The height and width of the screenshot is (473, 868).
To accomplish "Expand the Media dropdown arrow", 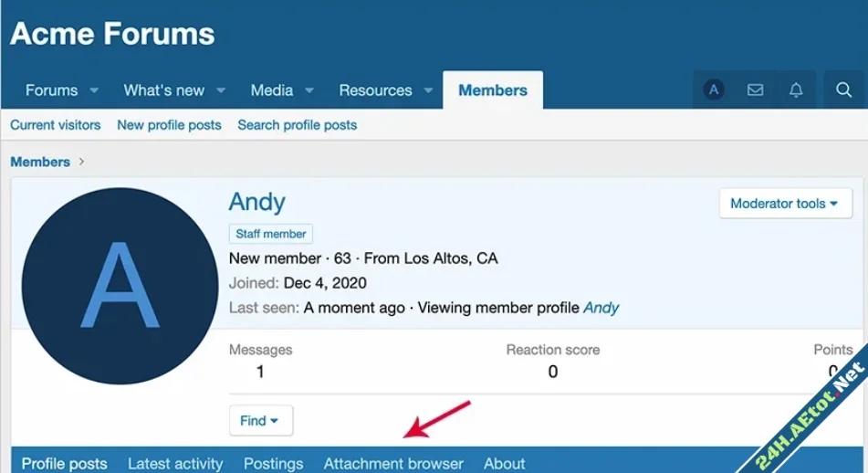I will click(309, 91).
